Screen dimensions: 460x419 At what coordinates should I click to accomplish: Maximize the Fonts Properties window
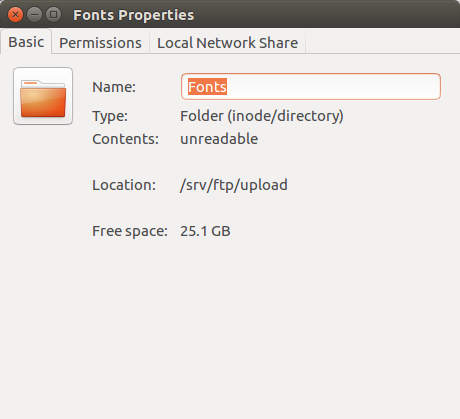click(x=53, y=15)
